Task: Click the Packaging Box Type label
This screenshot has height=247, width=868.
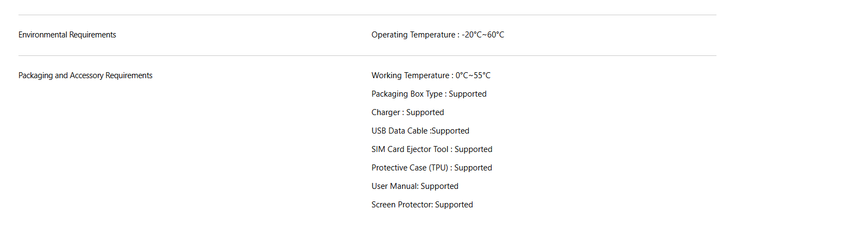Action: [x=407, y=94]
